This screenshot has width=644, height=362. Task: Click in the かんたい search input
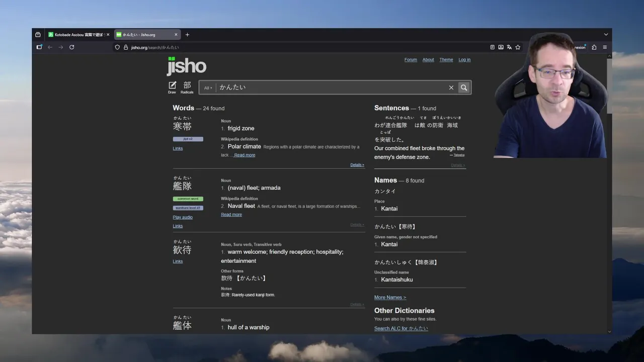332,87
